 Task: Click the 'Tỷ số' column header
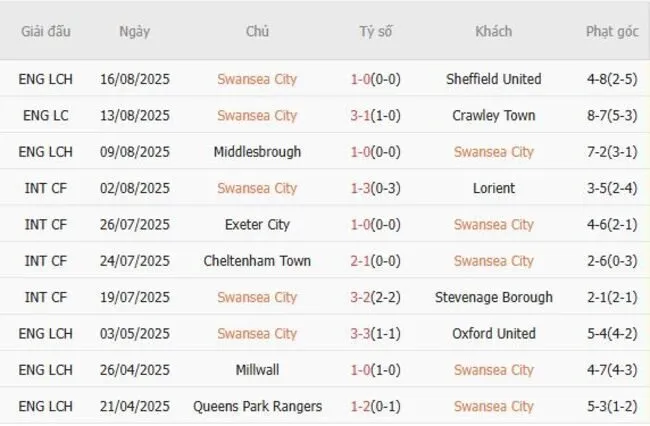(376, 31)
